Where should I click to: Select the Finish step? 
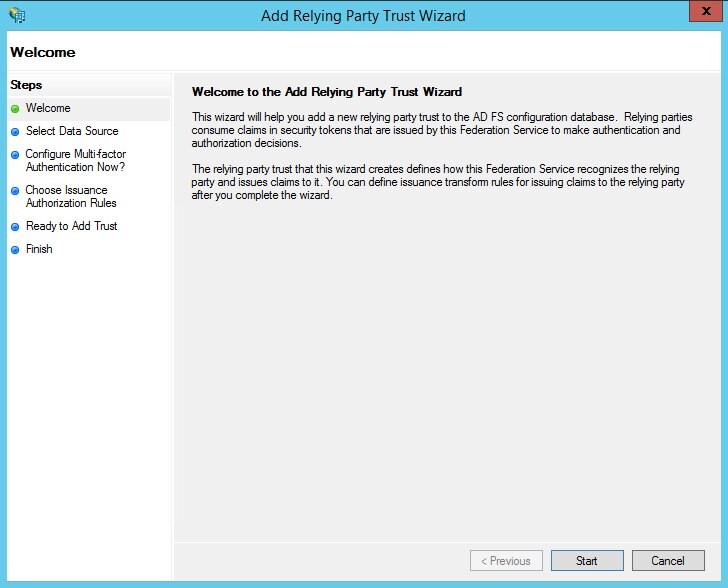(x=39, y=249)
